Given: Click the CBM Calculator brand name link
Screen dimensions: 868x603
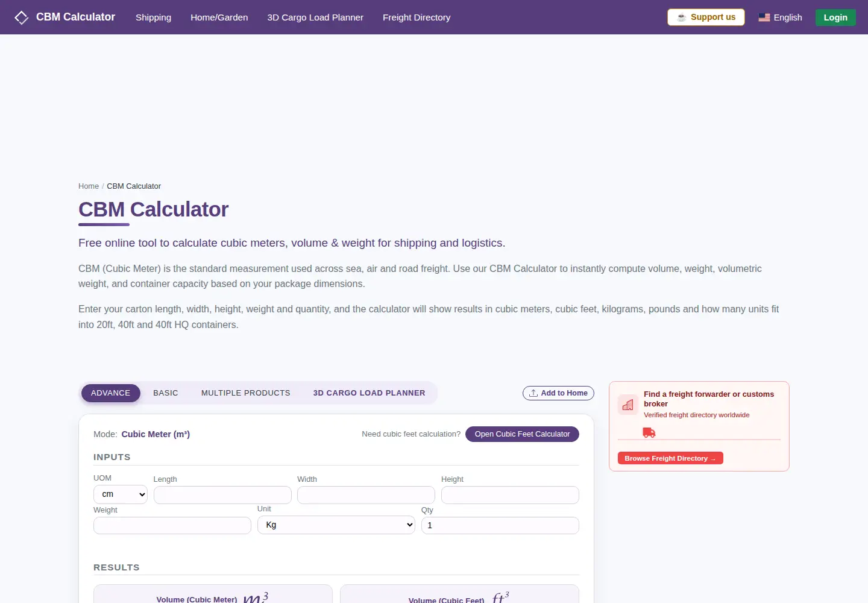Looking at the screenshot, I should coord(76,17).
